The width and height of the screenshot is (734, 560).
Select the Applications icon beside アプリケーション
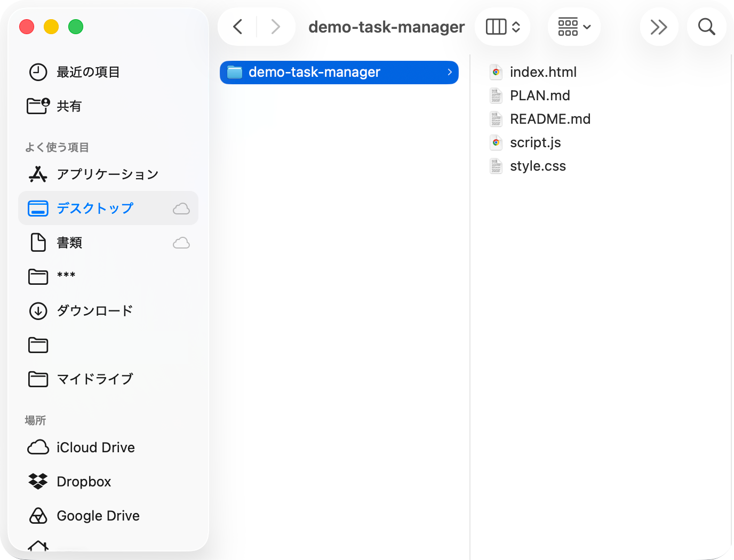click(x=38, y=174)
